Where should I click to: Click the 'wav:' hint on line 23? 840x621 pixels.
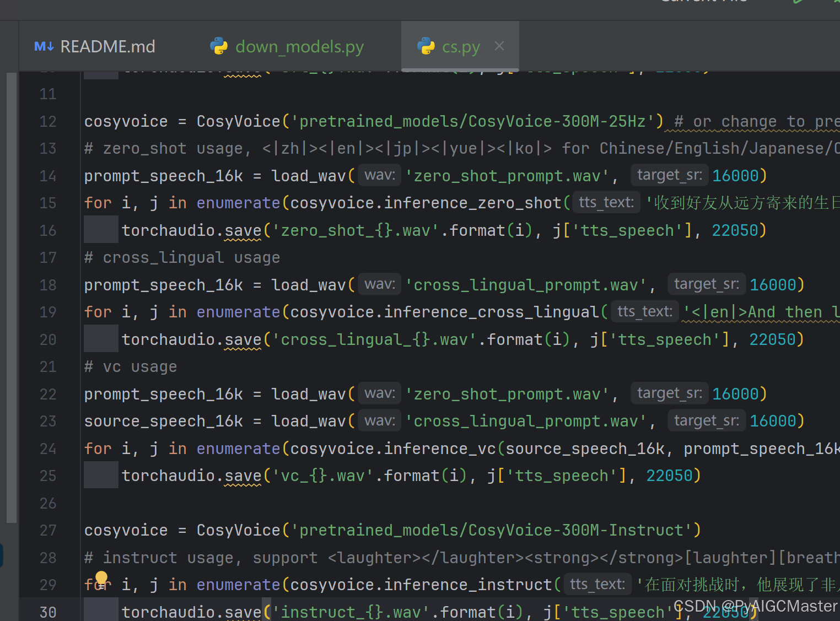pyautogui.click(x=380, y=420)
